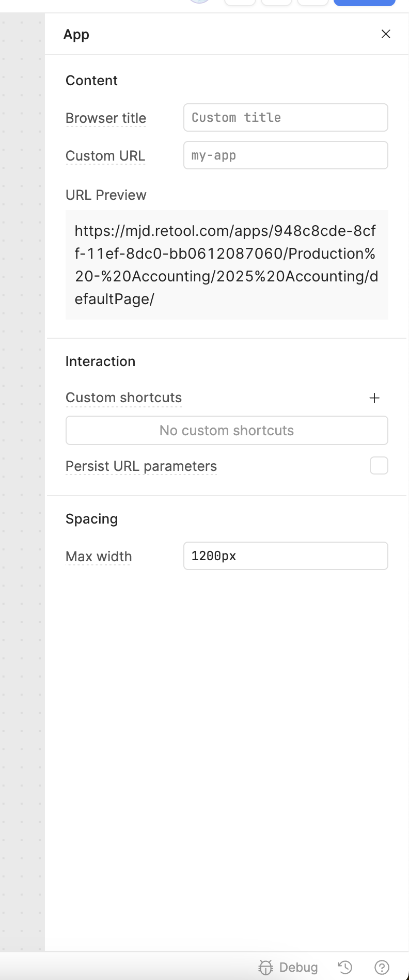Open the version history icon
The image size is (409, 980).
pyautogui.click(x=345, y=967)
